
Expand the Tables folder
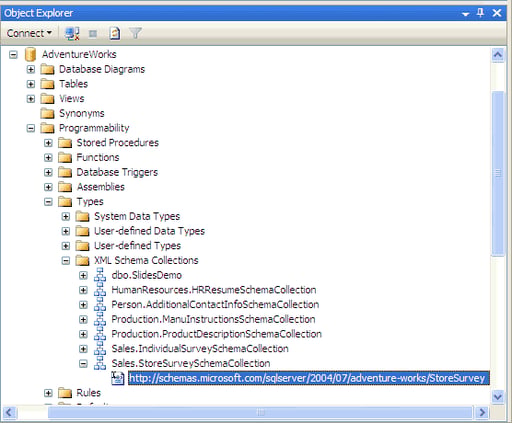tap(31, 84)
